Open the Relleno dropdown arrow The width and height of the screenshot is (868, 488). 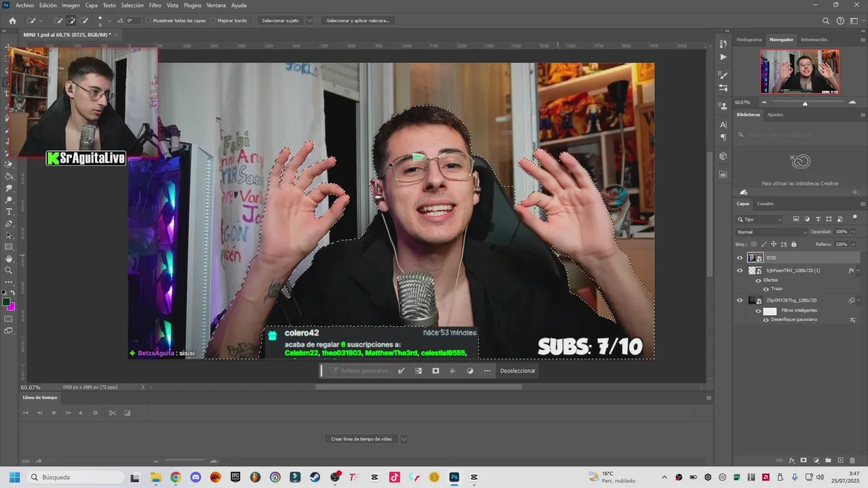tap(853, 244)
